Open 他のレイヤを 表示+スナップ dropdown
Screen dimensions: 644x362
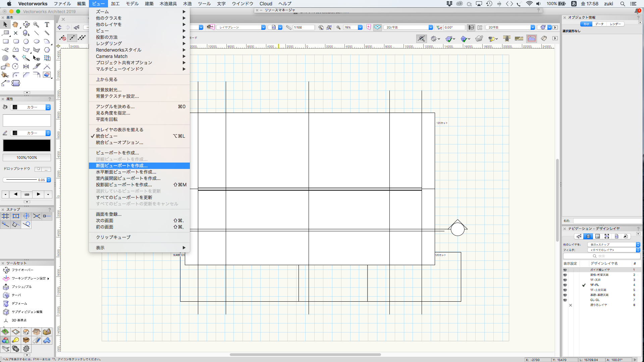[x=614, y=245]
